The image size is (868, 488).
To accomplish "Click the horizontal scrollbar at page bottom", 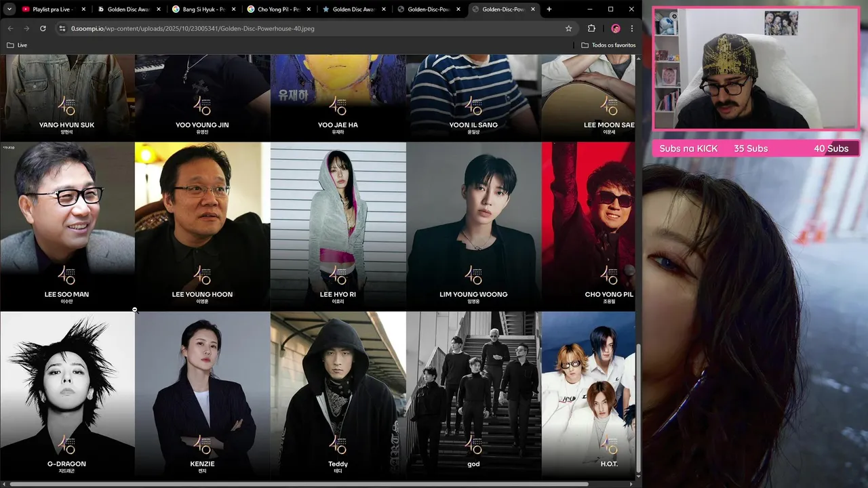I will point(299,484).
